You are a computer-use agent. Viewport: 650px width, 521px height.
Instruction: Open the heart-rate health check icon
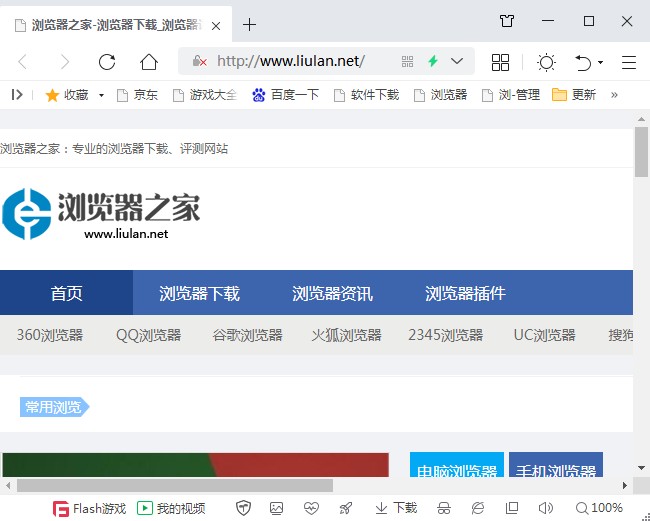[x=311, y=508]
